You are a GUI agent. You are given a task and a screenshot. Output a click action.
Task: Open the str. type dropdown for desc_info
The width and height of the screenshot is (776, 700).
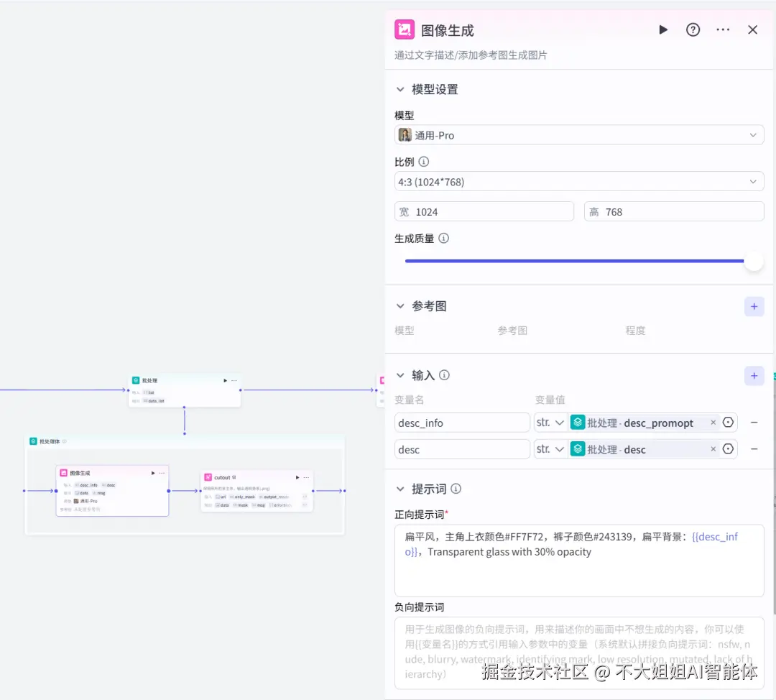click(550, 422)
